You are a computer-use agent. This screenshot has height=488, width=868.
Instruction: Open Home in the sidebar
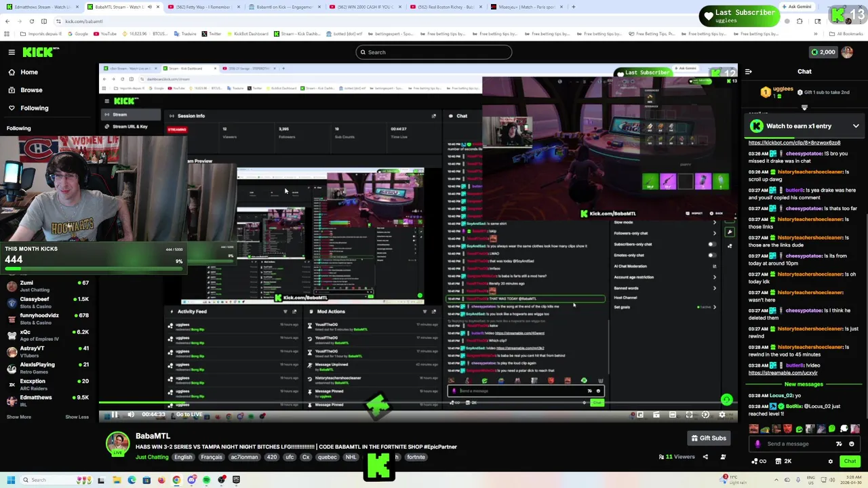[x=29, y=72]
